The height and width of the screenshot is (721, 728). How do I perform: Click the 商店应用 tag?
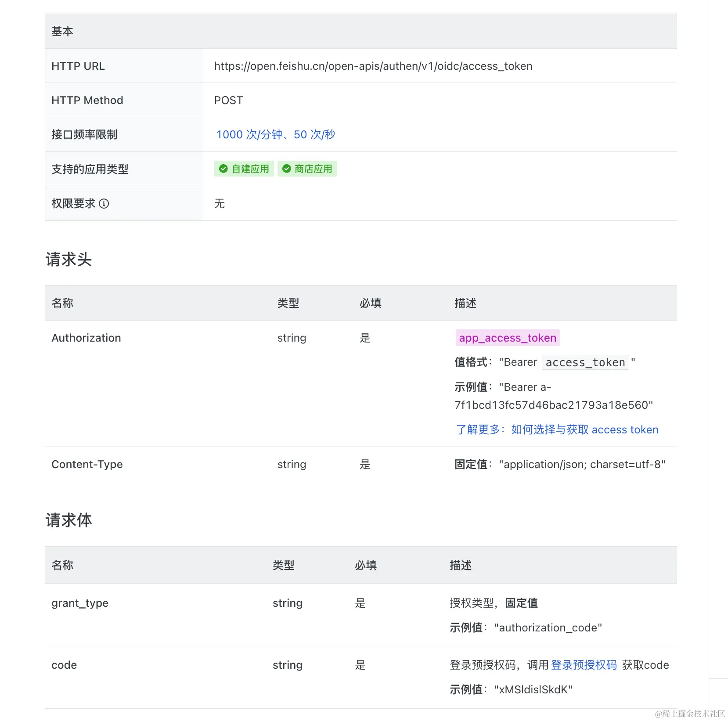(307, 169)
